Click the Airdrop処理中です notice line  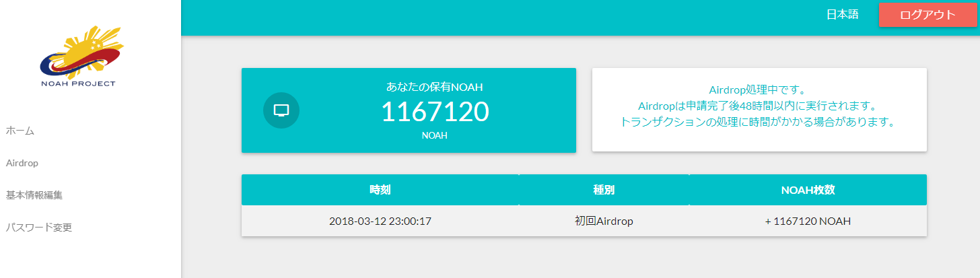click(758, 90)
